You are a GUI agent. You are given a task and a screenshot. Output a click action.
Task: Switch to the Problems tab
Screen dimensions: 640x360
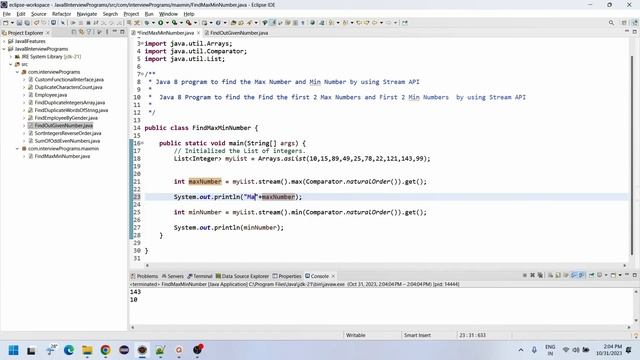click(x=144, y=276)
